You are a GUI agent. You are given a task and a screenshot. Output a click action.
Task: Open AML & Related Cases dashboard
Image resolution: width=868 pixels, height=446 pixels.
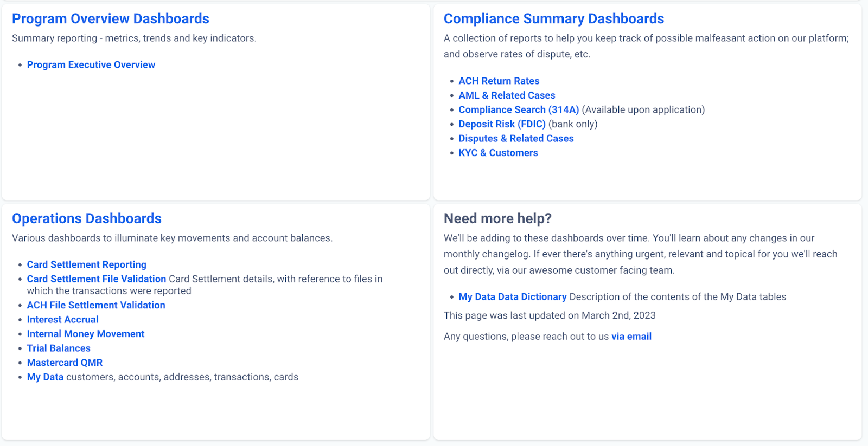(x=507, y=95)
